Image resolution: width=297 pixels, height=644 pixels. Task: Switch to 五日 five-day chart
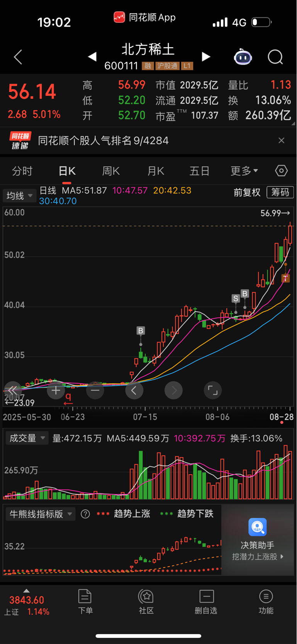click(x=199, y=171)
